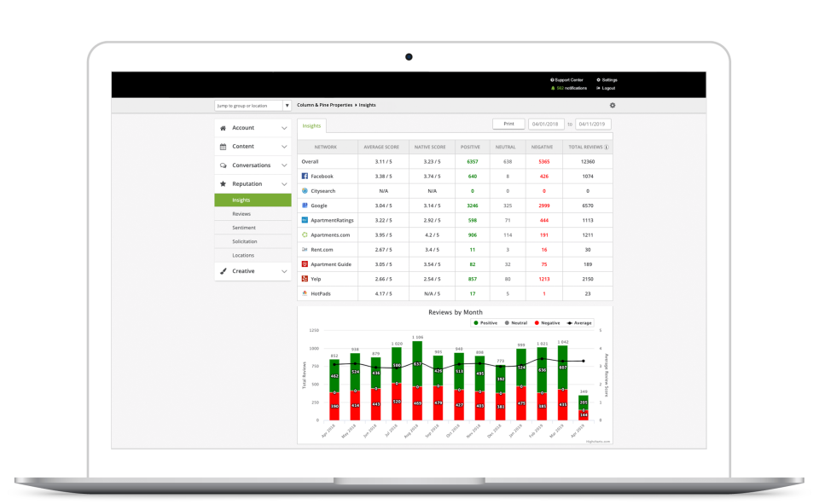Image resolution: width=819 pixels, height=504 pixels.
Task: Click the jump to group or location field
Action: tap(248, 106)
